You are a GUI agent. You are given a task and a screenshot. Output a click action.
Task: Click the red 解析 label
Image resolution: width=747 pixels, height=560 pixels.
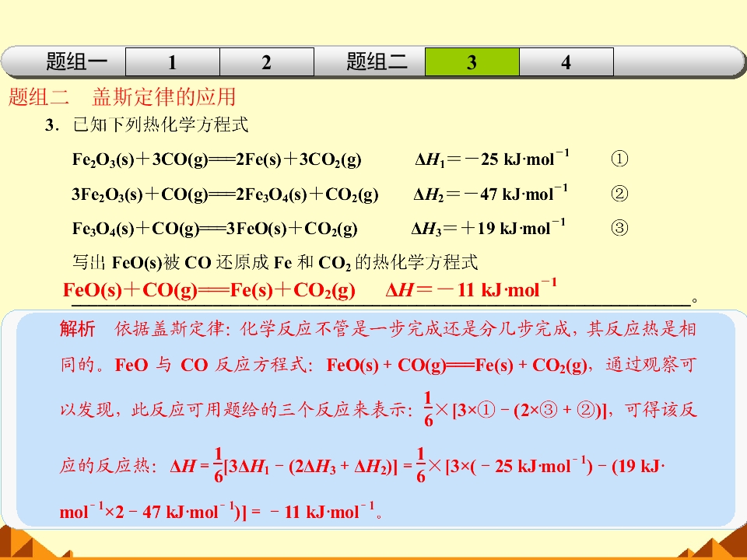77,328
